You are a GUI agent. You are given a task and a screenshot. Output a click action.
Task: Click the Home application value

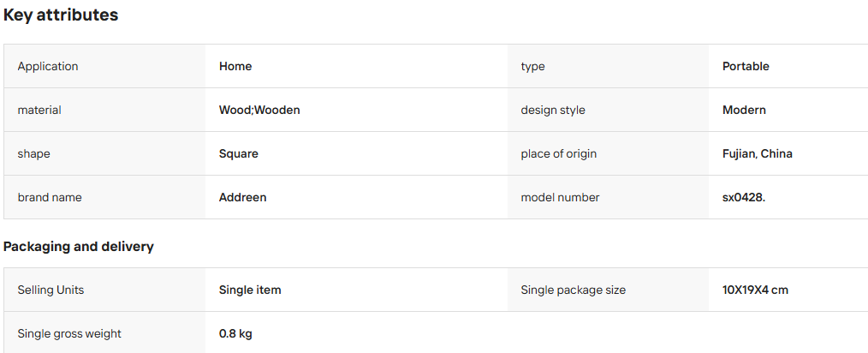(x=235, y=66)
